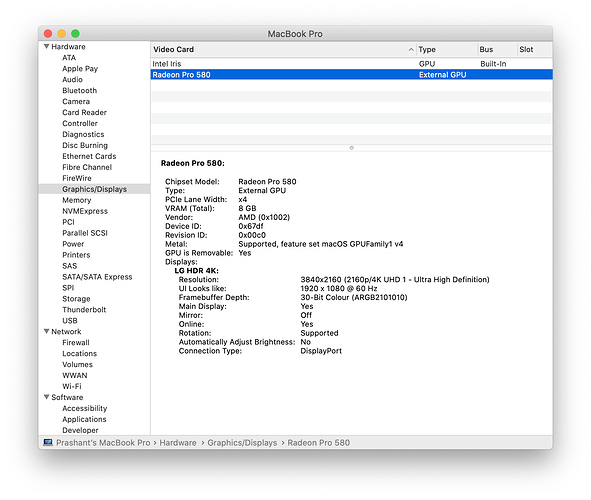
Task: Select USB in the Hardware list
Action: coord(70,320)
